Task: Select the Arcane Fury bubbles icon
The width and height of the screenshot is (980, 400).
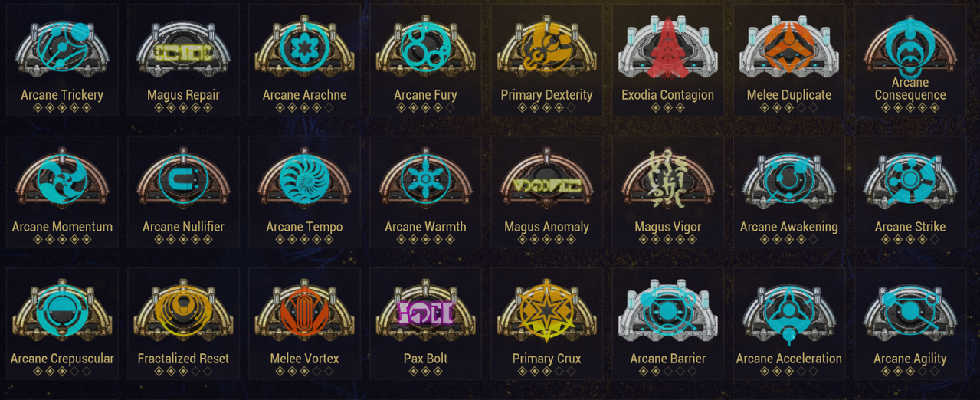Action: [425, 48]
